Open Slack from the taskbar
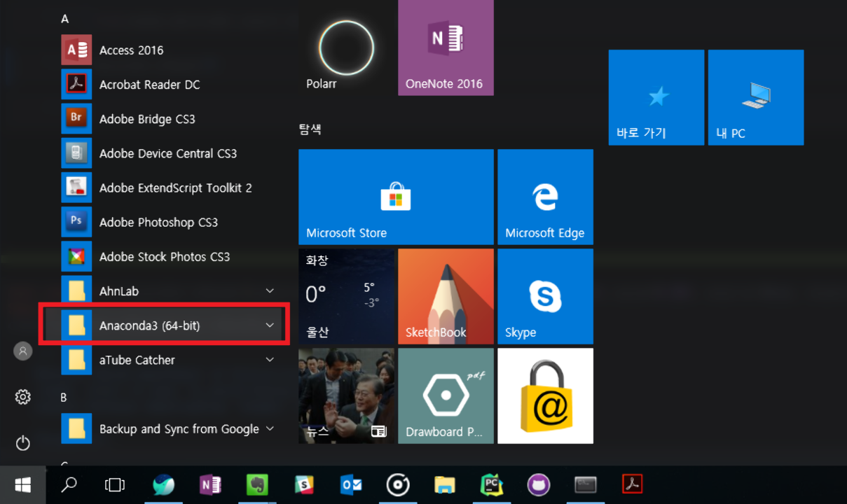Image resolution: width=847 pixels, height=504 pixels. pos(304,484)
